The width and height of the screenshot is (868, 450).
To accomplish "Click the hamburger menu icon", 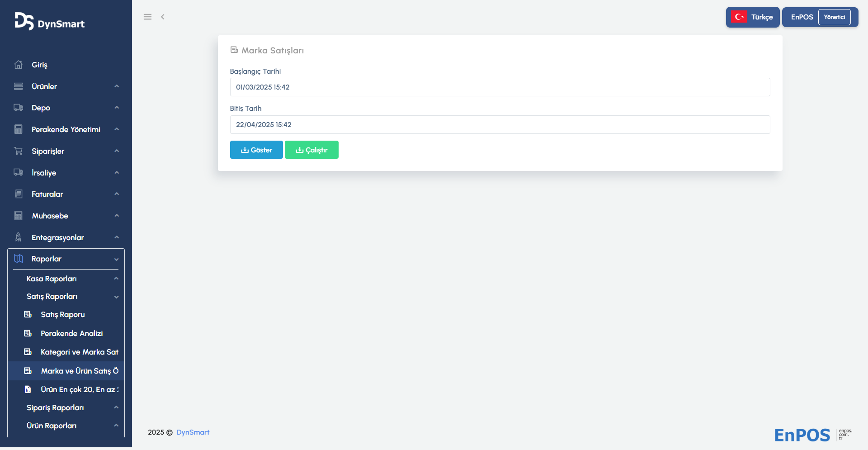I will [147, 17].
